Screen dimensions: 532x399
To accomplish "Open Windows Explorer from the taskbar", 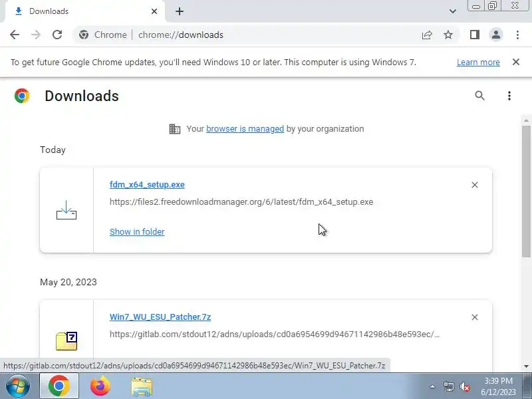I will pyautogui.click(x=142, y=386).
